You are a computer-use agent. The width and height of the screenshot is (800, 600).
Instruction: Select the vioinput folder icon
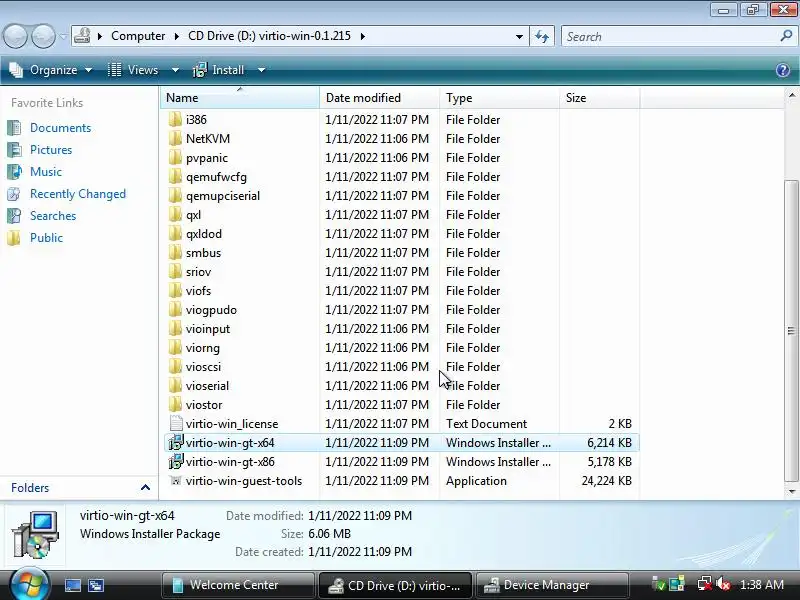pos(175,329)
